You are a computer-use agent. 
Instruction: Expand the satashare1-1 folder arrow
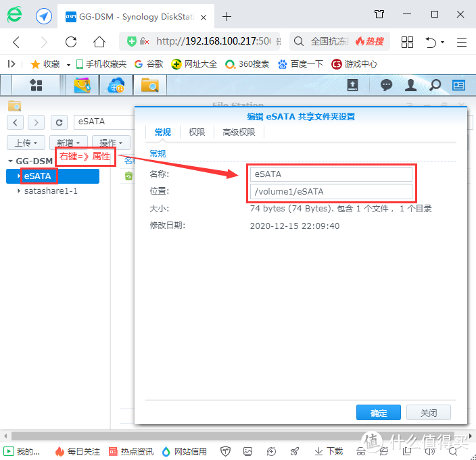[18, 190]
